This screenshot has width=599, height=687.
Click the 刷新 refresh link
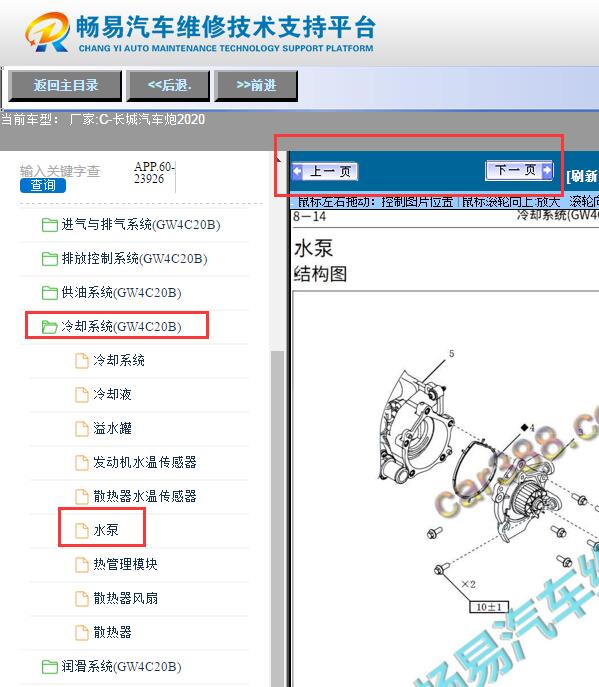click(x=582, y=176)
